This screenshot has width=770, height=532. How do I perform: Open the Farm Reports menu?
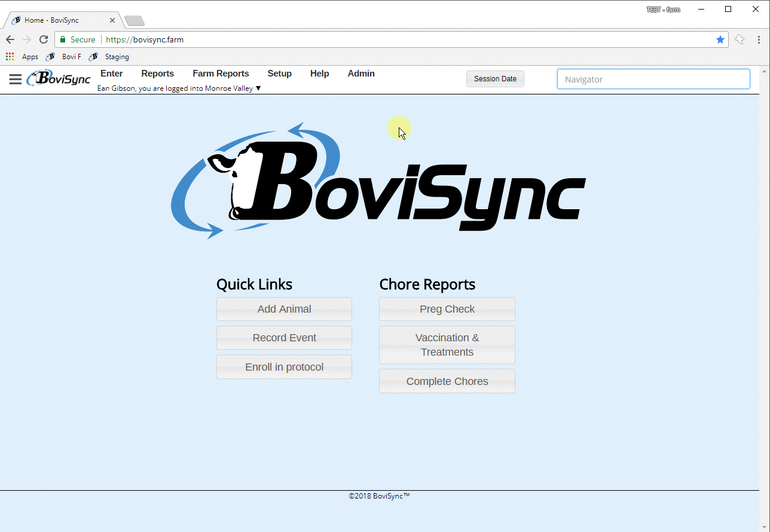[x=221, y=74]
